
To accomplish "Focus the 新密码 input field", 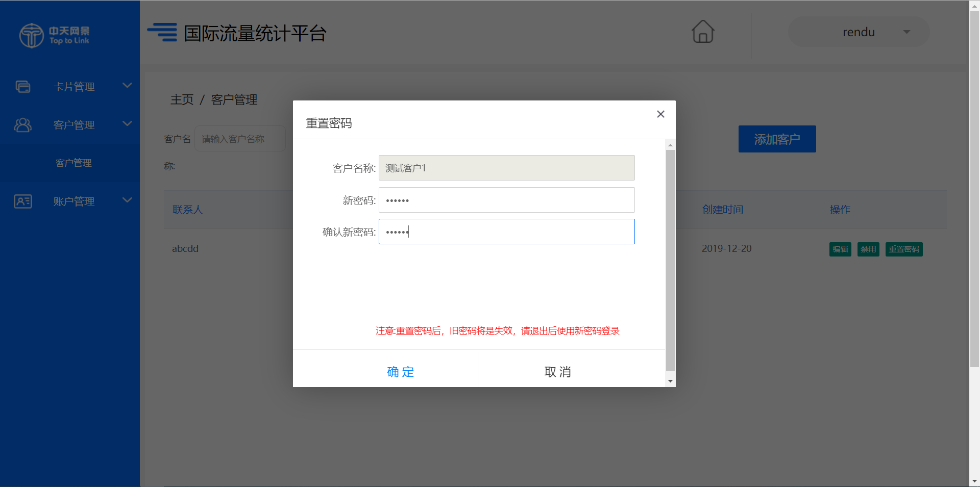I will pyautogui.click(x=507, y=200).
